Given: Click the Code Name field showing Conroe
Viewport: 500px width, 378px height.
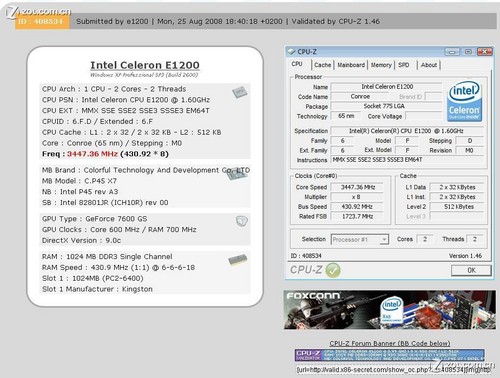Looking at the screenshot, I should pyautogui.click(x=360, y=96).
